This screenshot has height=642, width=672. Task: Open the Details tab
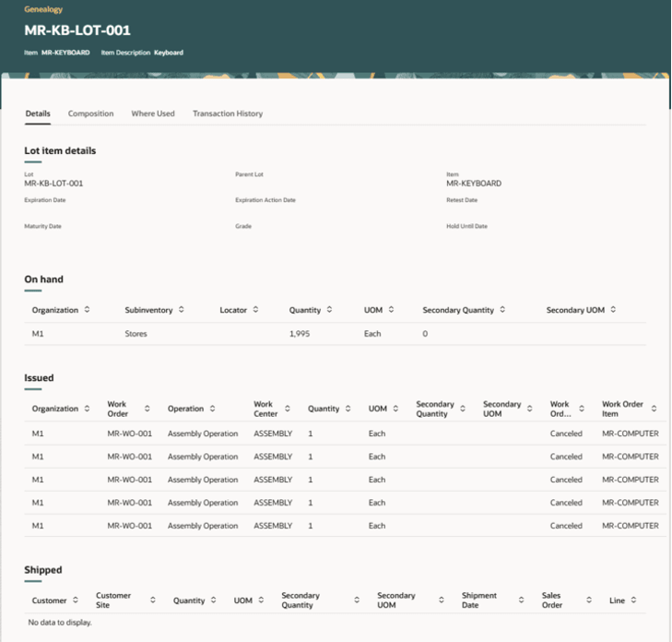coord(38,113)
